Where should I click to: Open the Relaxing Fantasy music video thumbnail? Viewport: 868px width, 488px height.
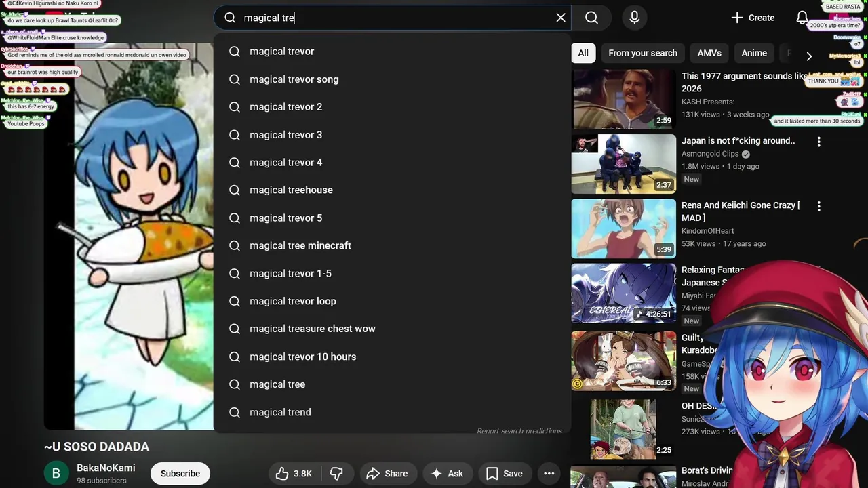click(x=624, y=293)
